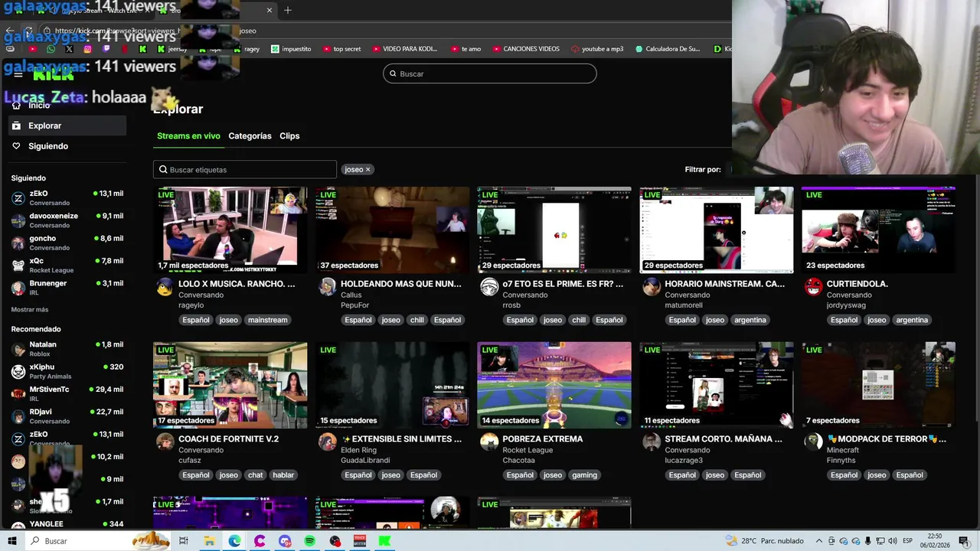This screenshot has width=980, height=551.
Task: Open POBREZA EXTREMA stream thumbnail
Action: coord(554,385)
